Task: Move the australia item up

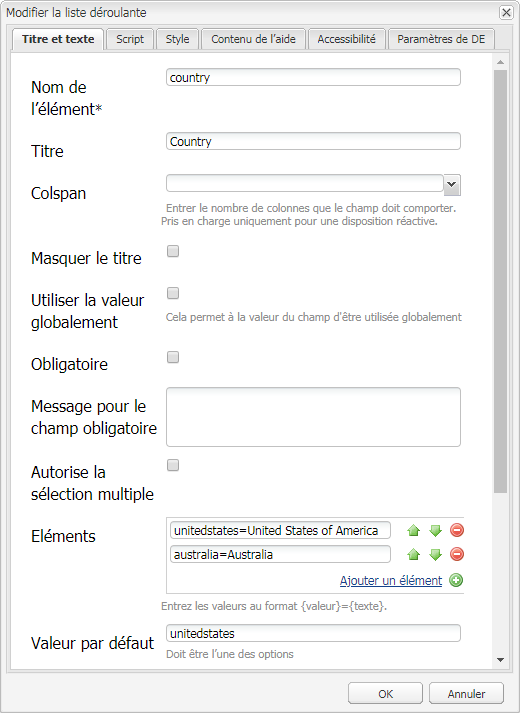Action: tap(413, 554)
